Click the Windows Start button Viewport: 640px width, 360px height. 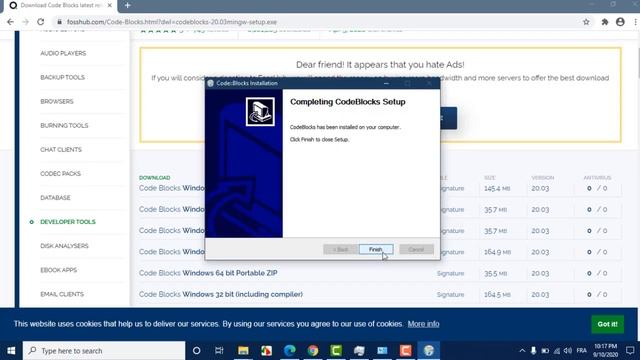point(11,351)
